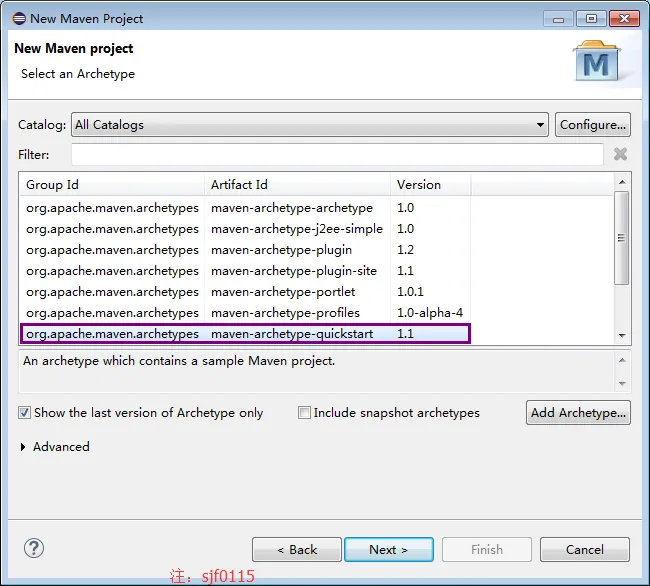The height and width of the screenshot is (586, 650).
Task: Select the maven-archetype-plugin-site row
Action: click(245, 271)
